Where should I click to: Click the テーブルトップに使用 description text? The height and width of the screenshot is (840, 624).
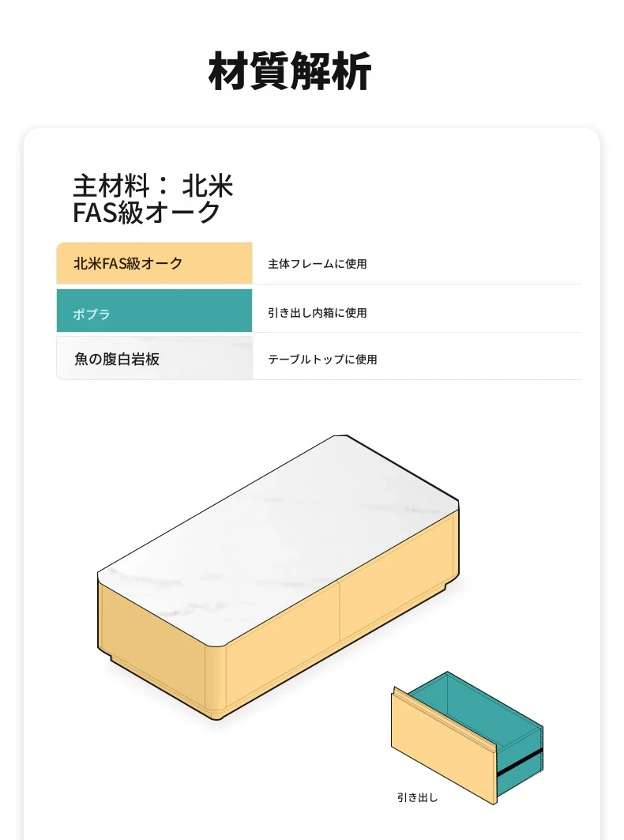[x=322, y=360]
